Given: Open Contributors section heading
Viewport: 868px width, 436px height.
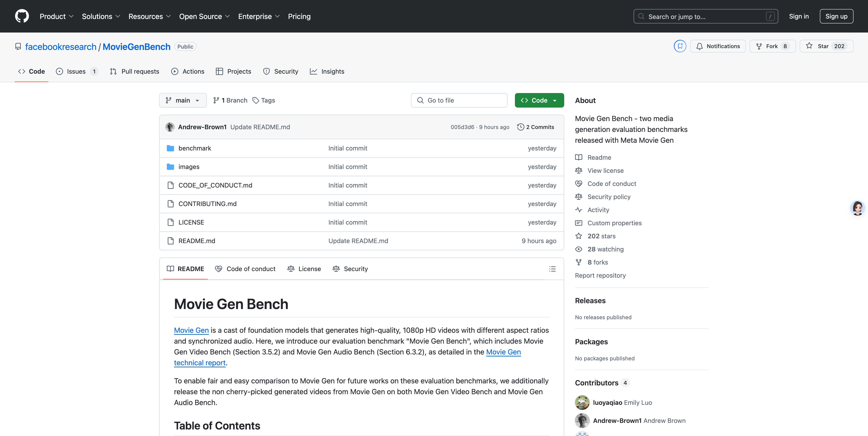Looking at the screenshot, I should (x=597, y=383).
